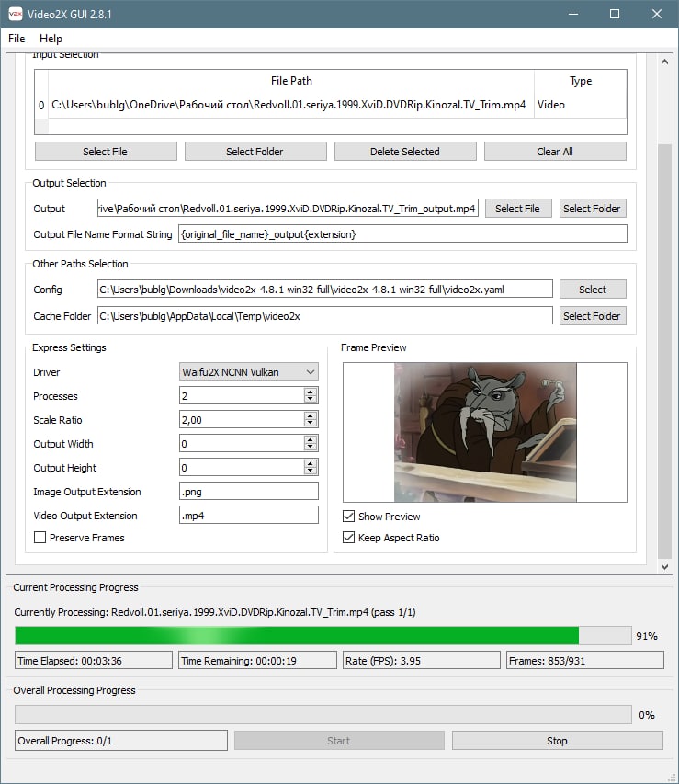Screen dimensions: 679x784
Task: Click the Config path input field
Action: point(325,289)
